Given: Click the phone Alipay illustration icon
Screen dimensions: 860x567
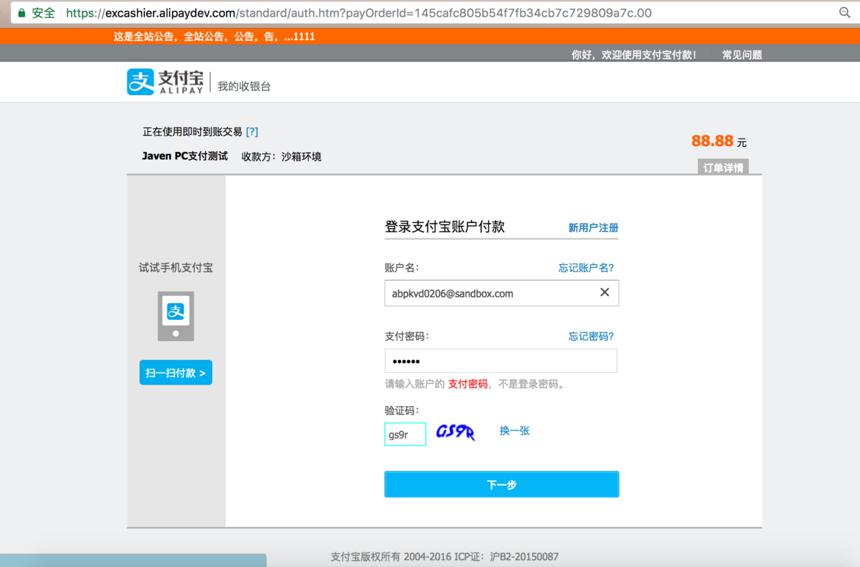Looking at the screenshot, I should [x=176, y=316].
